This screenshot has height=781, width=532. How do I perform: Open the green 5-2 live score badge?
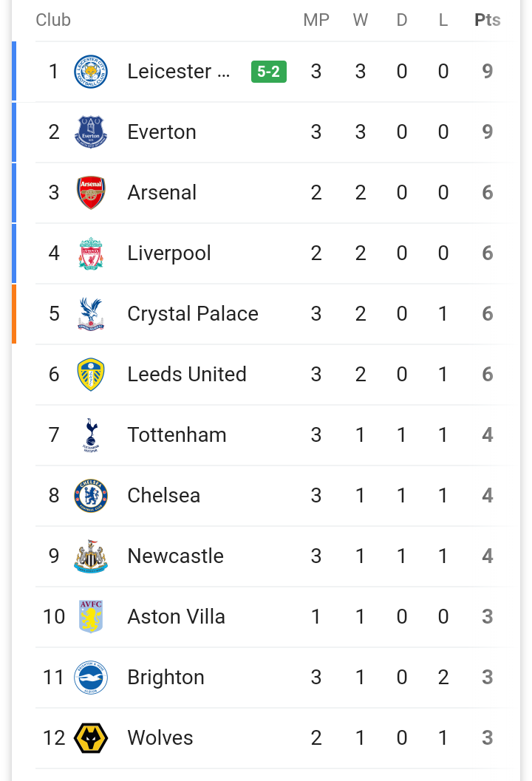point(268,72)
